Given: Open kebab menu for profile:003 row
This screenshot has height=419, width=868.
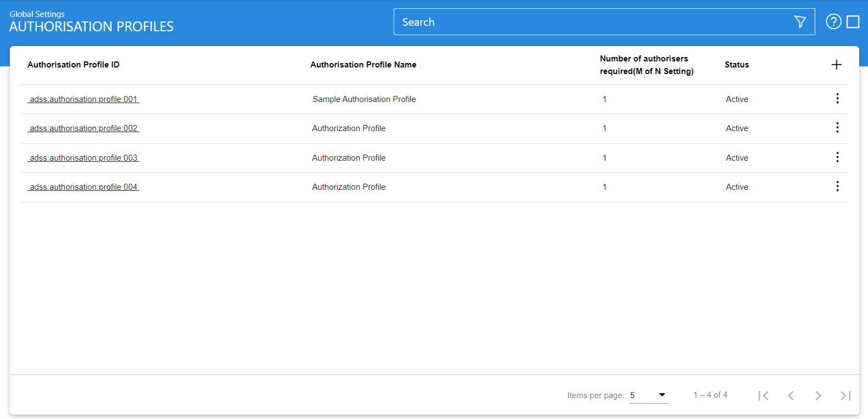Looking at the screenshot, I should point(837,157).
